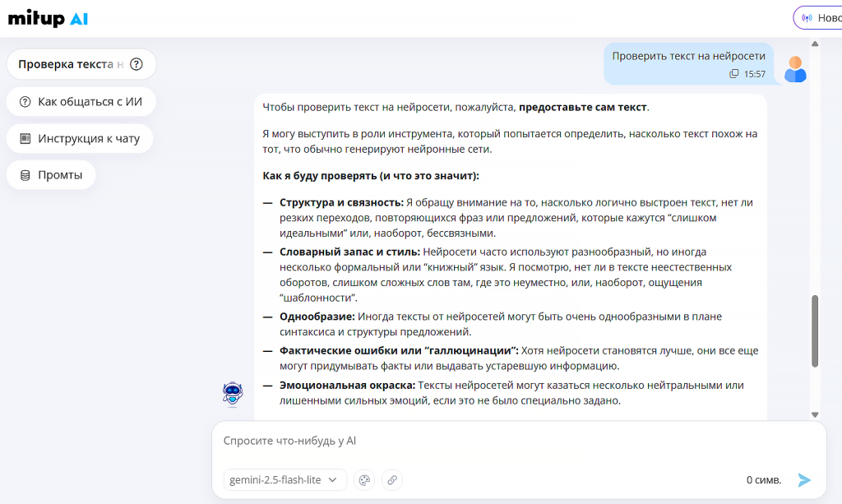Open Инструкция к чату
The width and height of the screenshot is (842, 504).
(80, 138)
